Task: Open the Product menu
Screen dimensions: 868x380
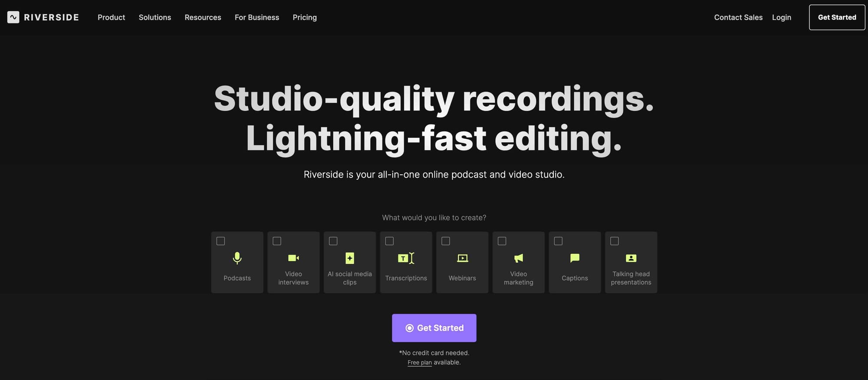Action: click(111, 17)
